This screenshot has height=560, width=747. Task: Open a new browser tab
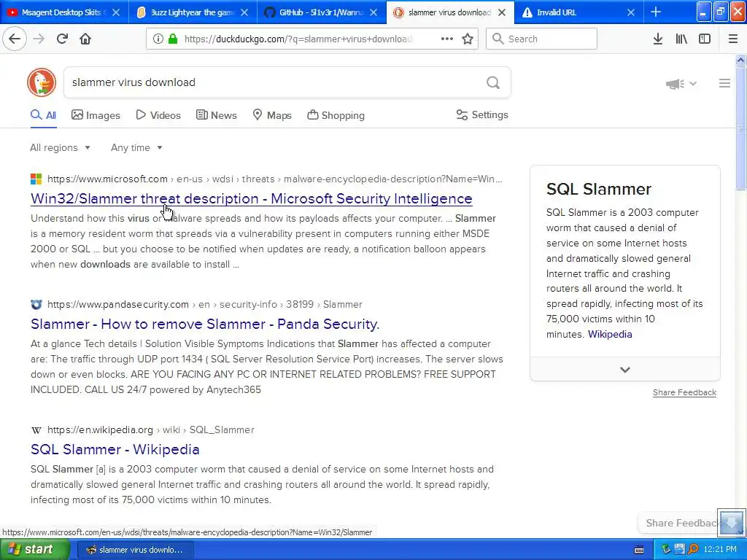656,12
